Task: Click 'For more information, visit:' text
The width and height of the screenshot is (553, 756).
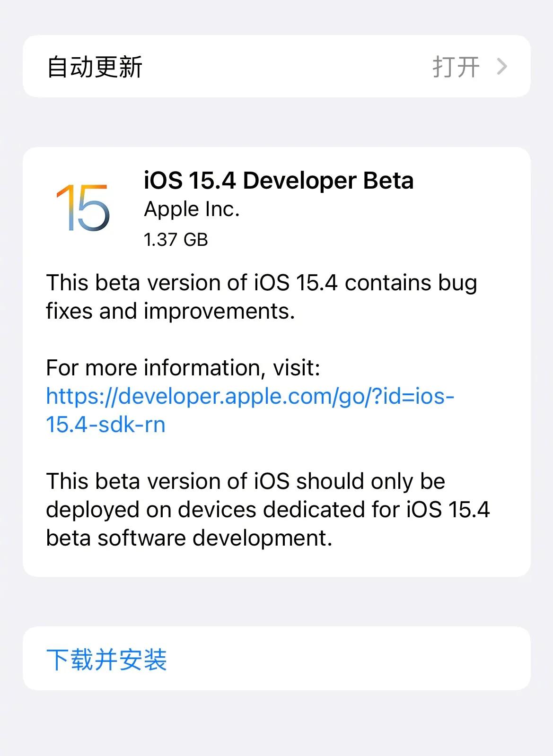Action: coord(183,368)
